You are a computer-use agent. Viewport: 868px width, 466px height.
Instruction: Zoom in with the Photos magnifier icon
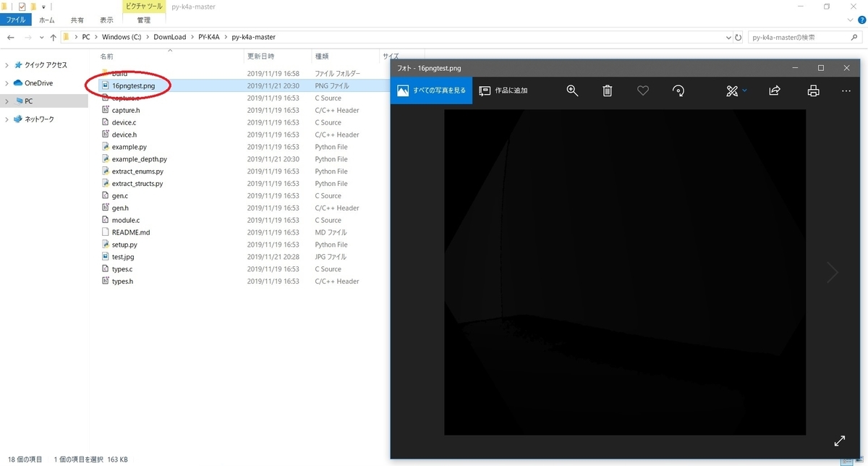click(x=572, y=90)
